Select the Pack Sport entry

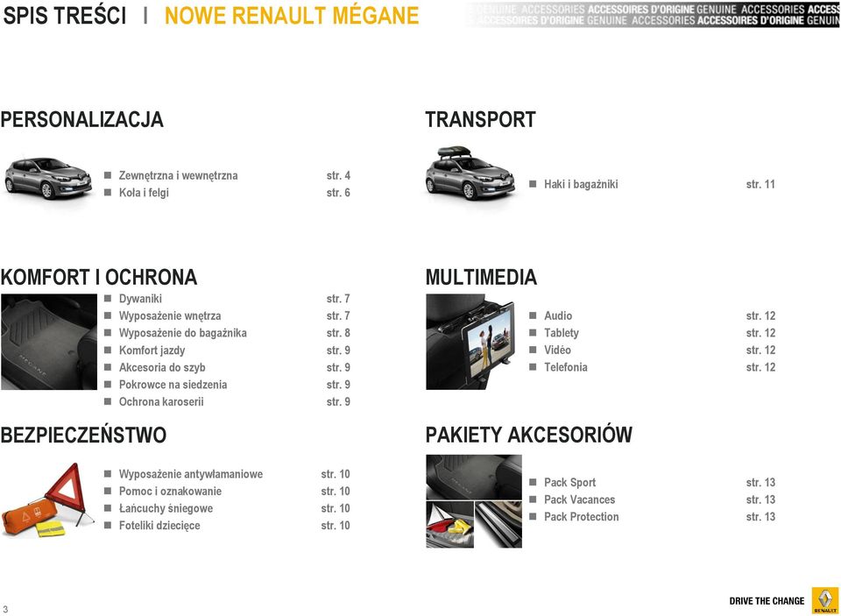[x=569, y=483]
